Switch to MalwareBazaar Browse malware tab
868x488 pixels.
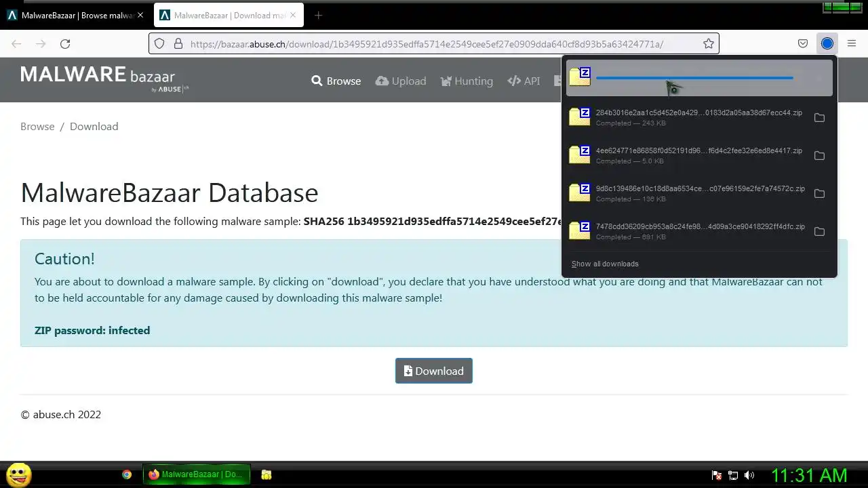(x=75, y=15)
